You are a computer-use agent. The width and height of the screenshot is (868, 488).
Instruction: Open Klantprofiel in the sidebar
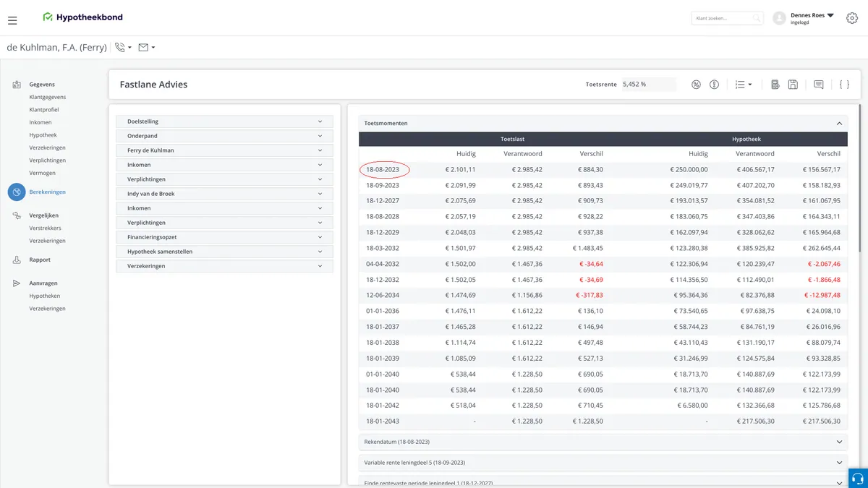[44, 110]
